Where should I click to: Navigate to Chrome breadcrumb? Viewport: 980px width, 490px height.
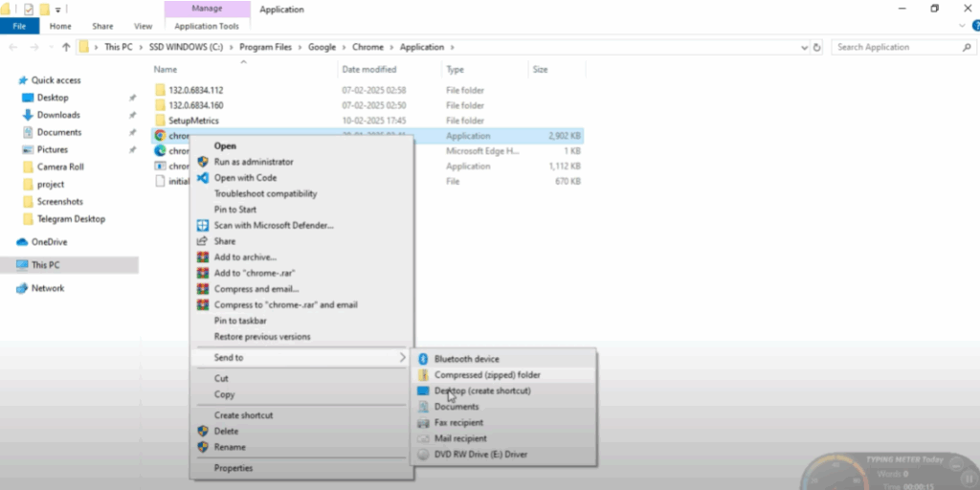click(368, 47)
